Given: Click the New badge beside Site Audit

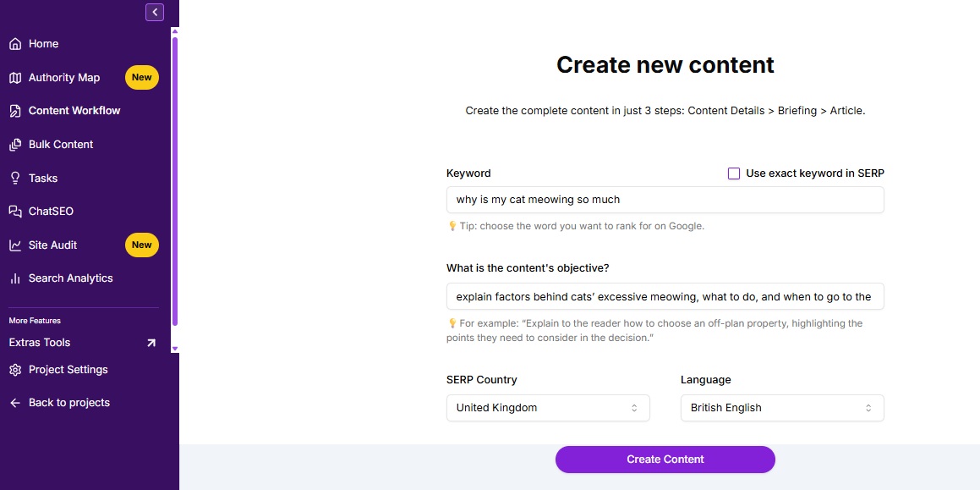Looking at the screenshot, I should [141, 245].
